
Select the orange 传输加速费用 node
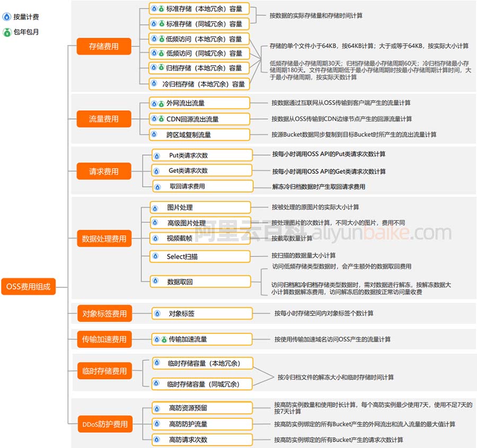(x=104, y=339)
